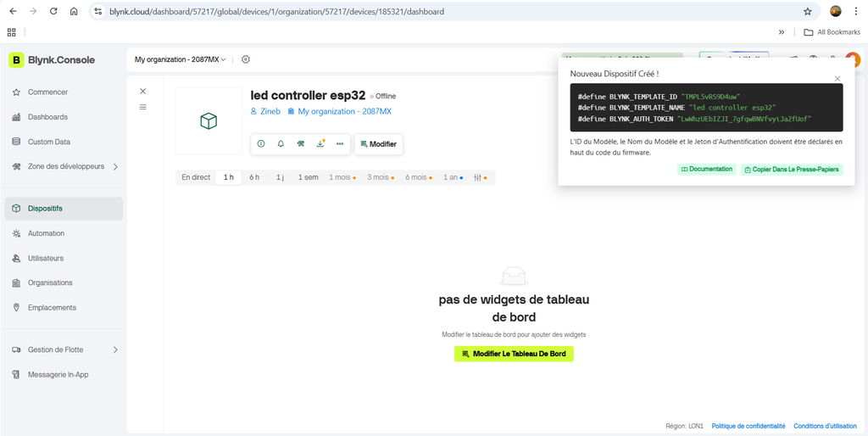868x436 pixels.
Task: Click the led controller esp32 device title
Action: pos(308,95)
